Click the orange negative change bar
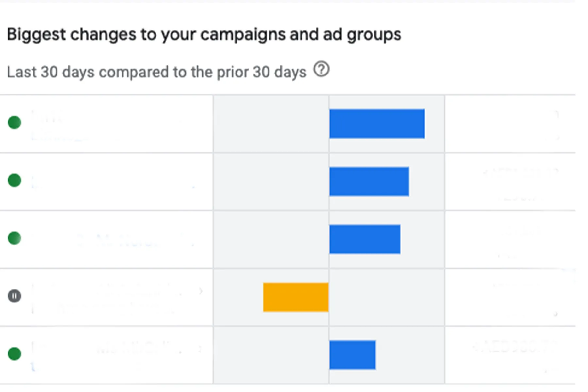 click(x=296, y=297)
